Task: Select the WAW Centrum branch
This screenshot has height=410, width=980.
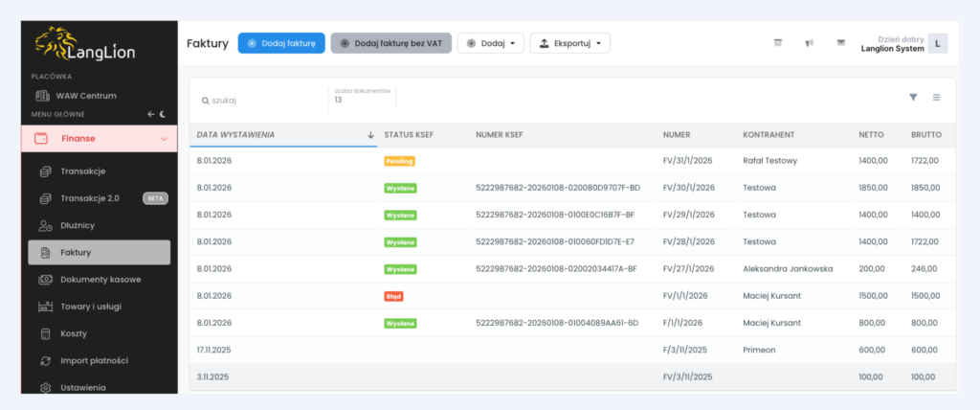Action: 85,96
